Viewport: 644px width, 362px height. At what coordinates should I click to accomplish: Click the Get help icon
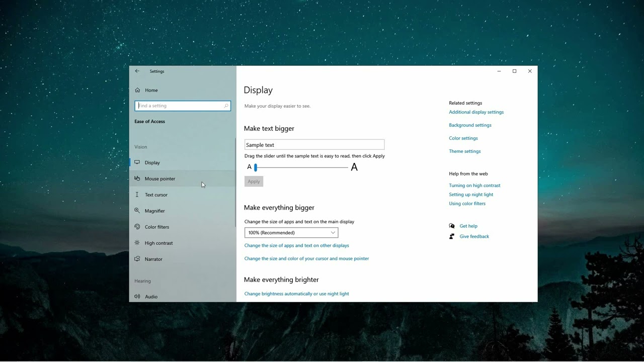point(452,226)
